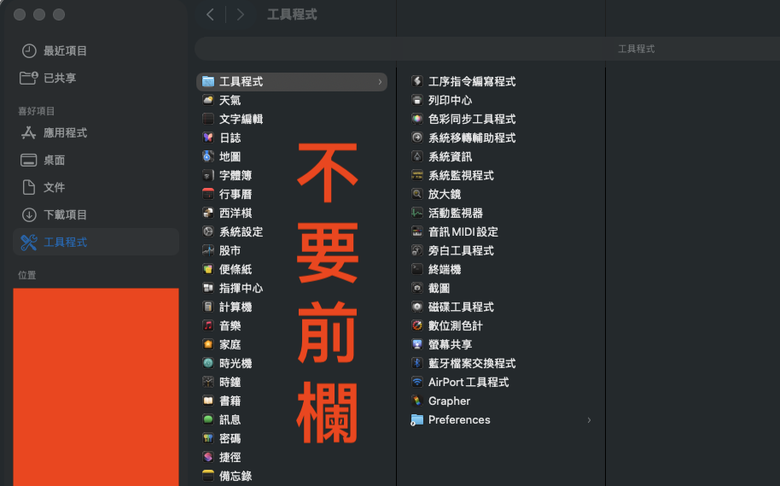Click the forward navigation arrow

pyautogui.click(x=240, y=14)
